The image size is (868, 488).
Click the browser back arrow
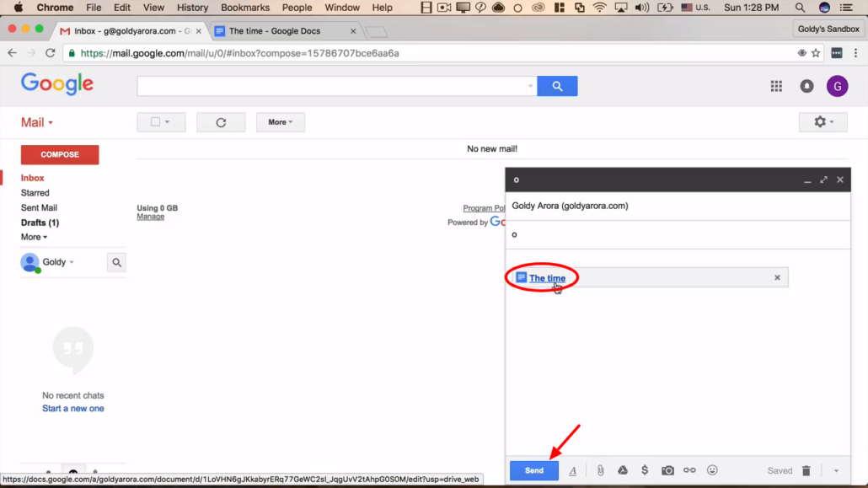12,53
